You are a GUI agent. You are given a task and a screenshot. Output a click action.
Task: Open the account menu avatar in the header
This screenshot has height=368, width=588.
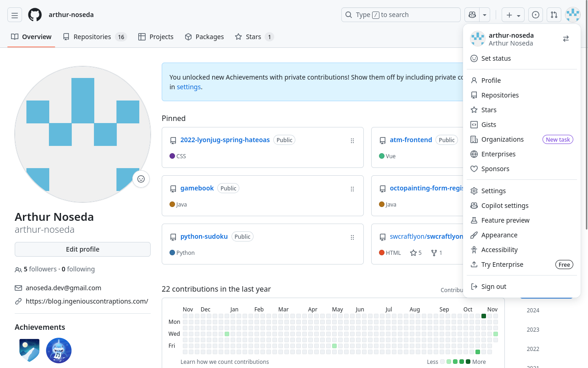pyautogui.click(x=572, y=14)
